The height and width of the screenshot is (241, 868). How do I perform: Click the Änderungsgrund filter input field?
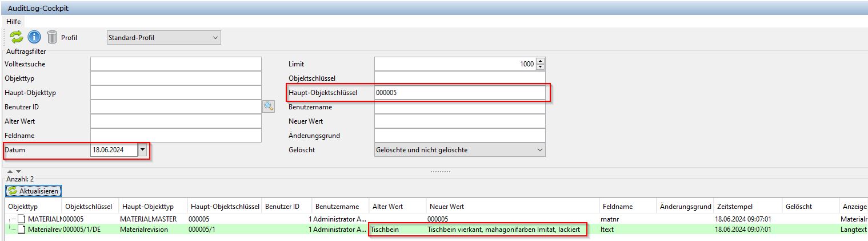(459, 136)
